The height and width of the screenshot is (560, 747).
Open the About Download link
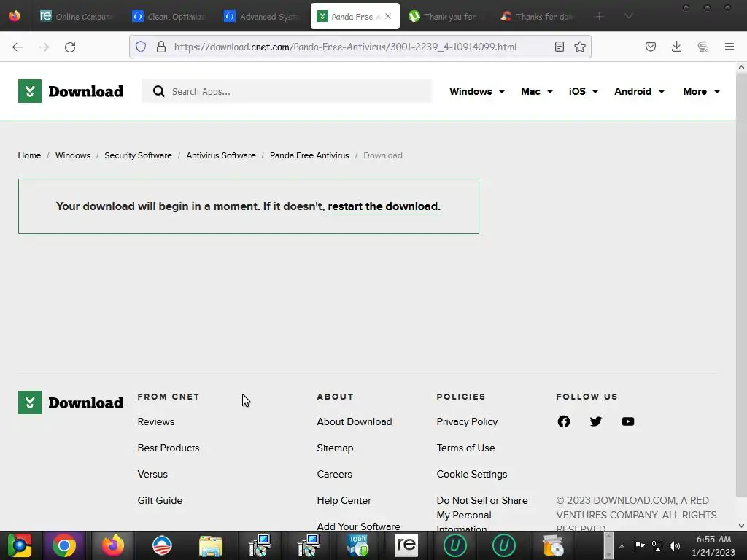point(355,421)
